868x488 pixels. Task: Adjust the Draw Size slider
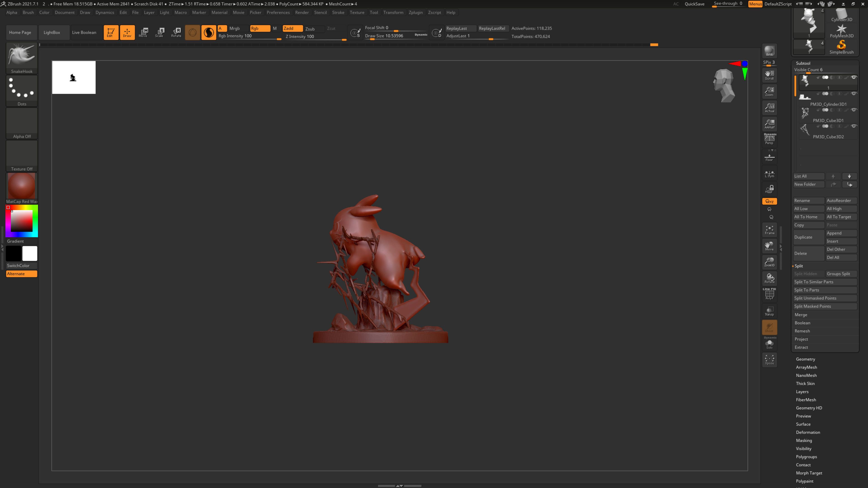(396, 36)
